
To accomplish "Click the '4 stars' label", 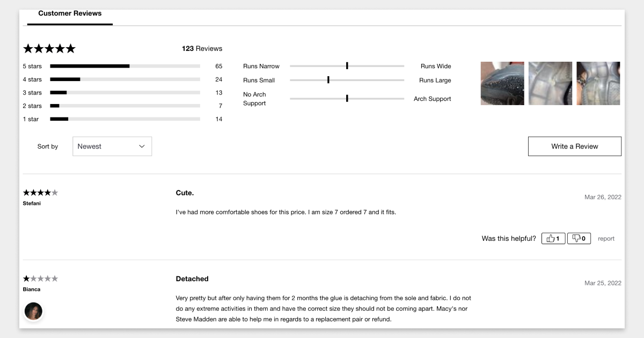I will tap(32, 79).
